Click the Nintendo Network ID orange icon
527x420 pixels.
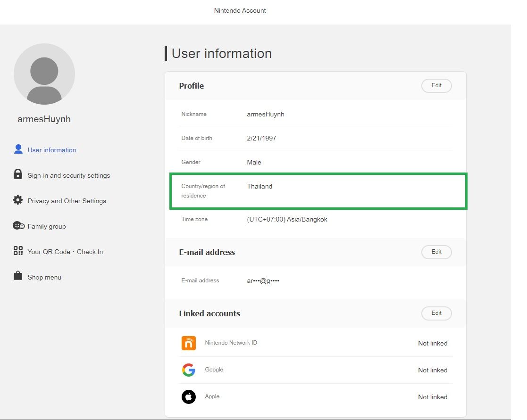[x=189, y=343]
